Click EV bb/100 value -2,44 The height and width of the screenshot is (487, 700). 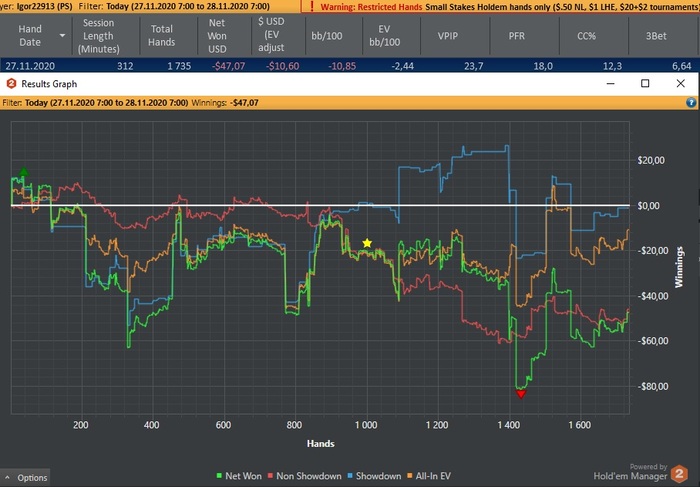tap(402, 66)
